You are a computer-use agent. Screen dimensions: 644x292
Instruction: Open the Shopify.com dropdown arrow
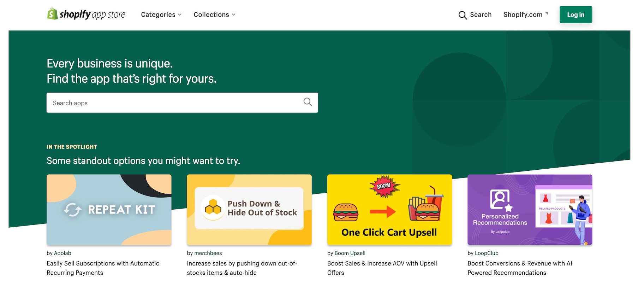point(547,13)
